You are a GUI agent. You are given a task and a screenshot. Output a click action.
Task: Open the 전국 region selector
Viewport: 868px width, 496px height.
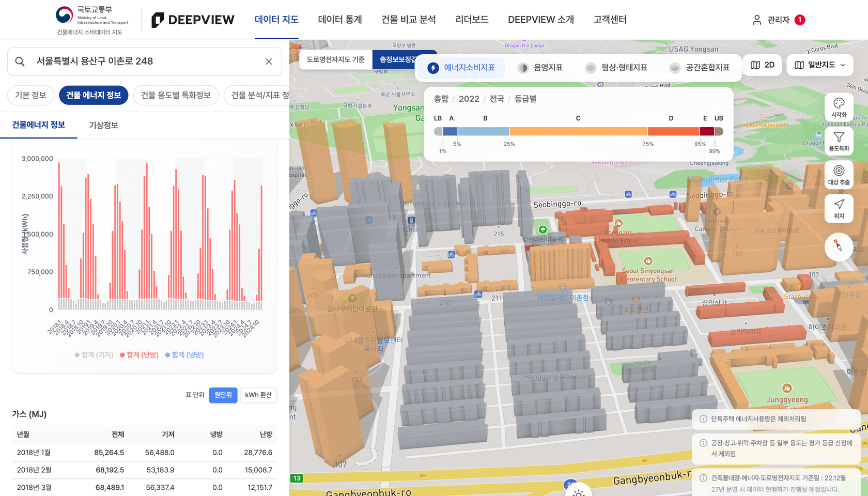pyautogui.click(x=497, y=99)
